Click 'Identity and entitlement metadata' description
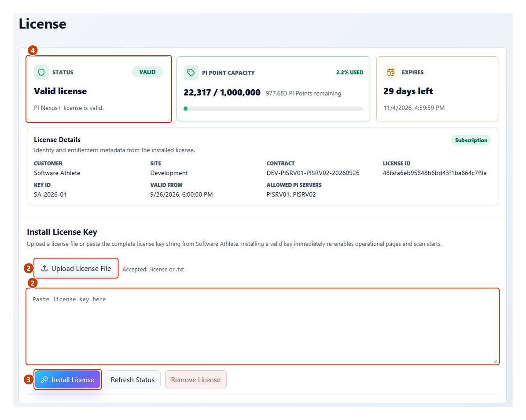 point(114,150)
